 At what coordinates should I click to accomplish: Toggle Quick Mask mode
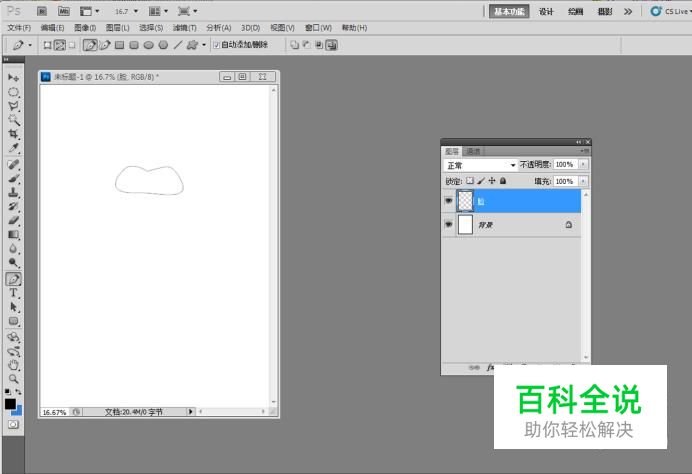tap(13, 425)
